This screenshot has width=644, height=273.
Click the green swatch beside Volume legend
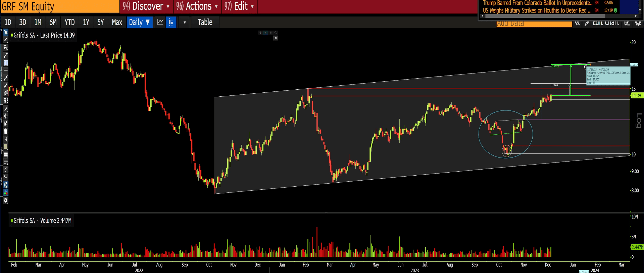click(12, 220)
